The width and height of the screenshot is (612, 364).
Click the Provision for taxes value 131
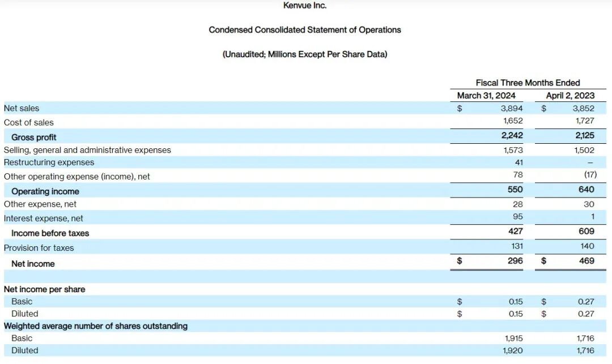[517, 246]
